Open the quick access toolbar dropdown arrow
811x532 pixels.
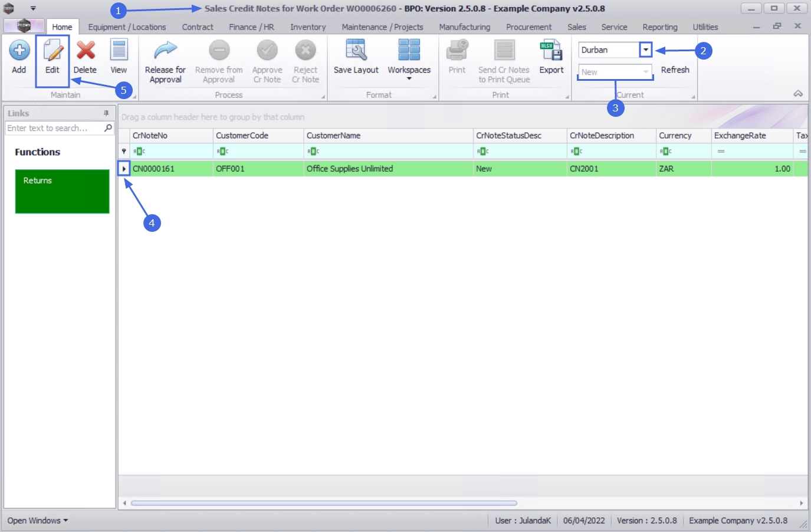click(x=33, y=8)
